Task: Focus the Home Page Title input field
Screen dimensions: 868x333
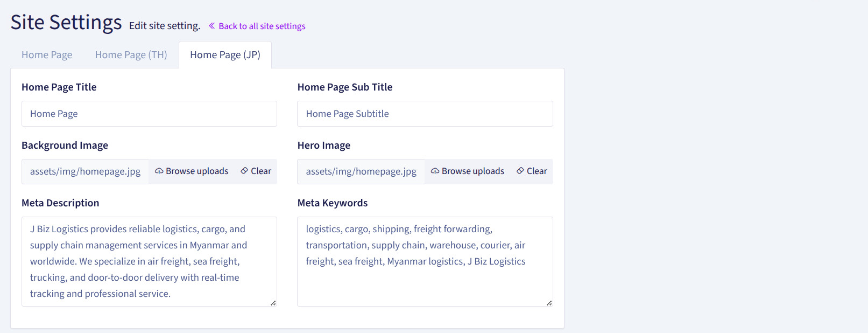Action: [149, 114]
